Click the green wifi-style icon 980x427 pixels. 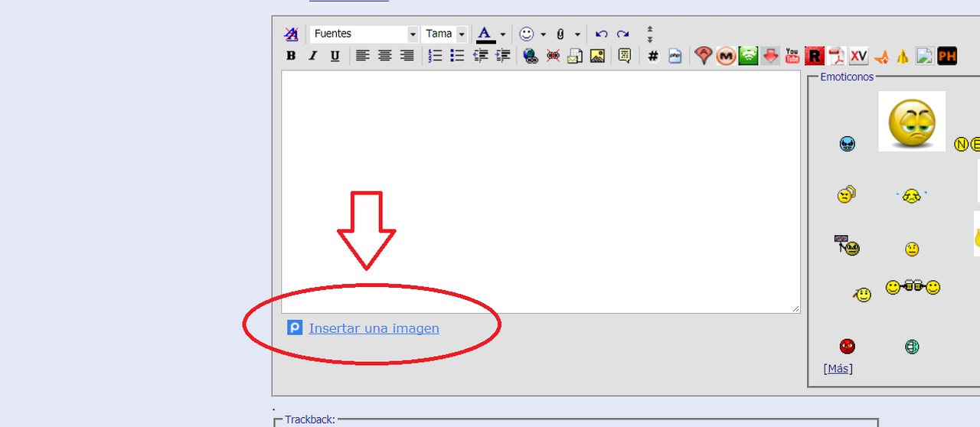[748, 56]
